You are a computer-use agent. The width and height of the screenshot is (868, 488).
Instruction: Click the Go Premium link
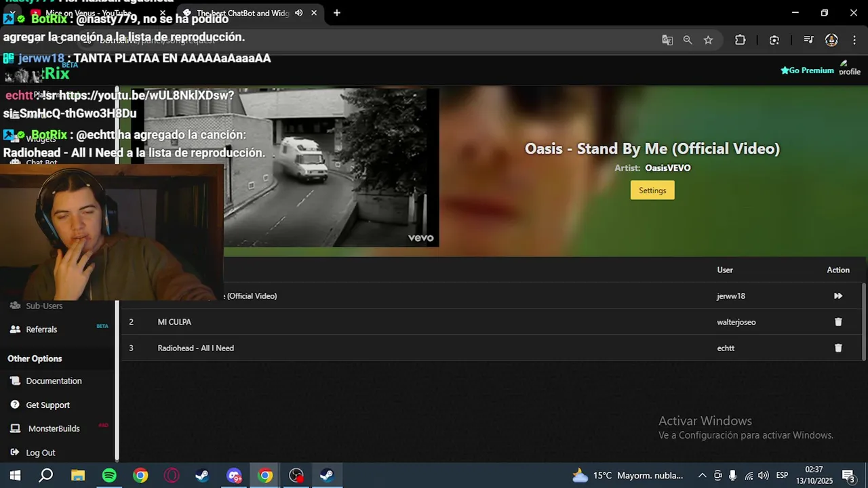(807, 70)
